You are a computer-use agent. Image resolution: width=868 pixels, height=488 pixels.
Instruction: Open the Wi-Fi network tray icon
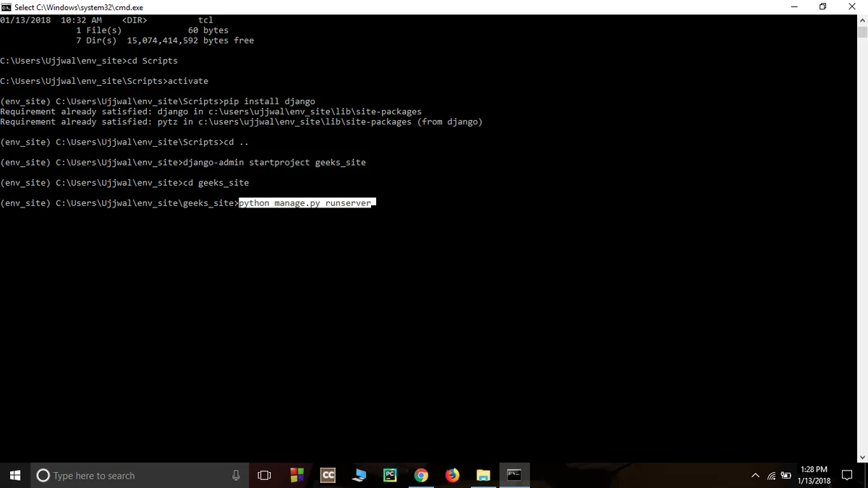[772, 476]
